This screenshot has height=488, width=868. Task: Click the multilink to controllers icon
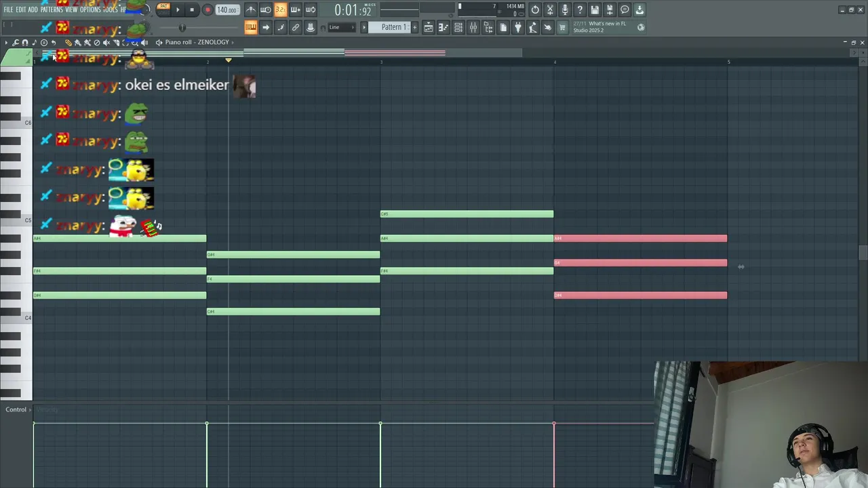(x=296, y=27)
